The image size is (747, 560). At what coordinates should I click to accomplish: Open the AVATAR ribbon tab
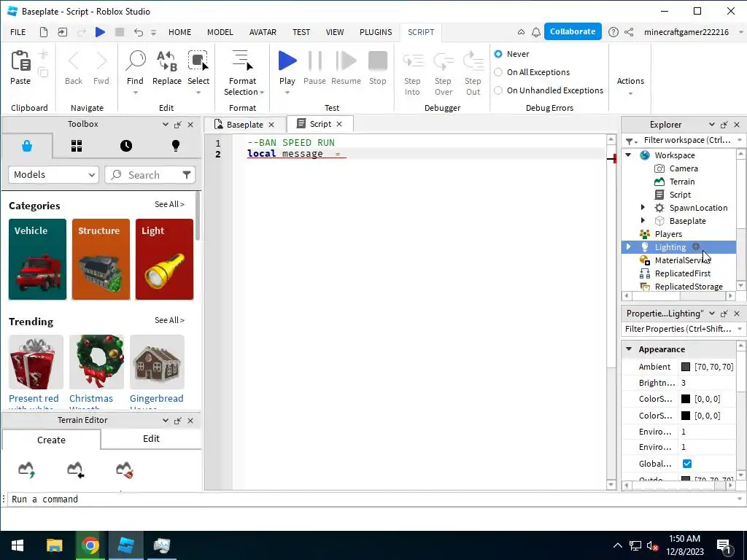click(263, 32)
